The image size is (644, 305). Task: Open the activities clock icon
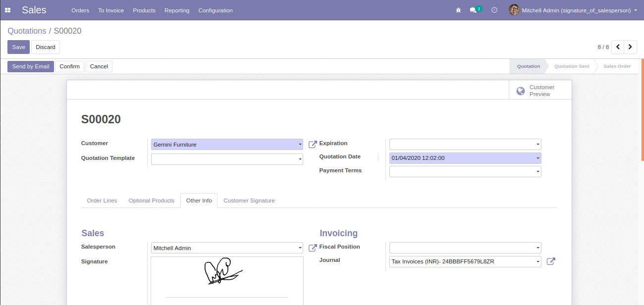click(494, 10)
